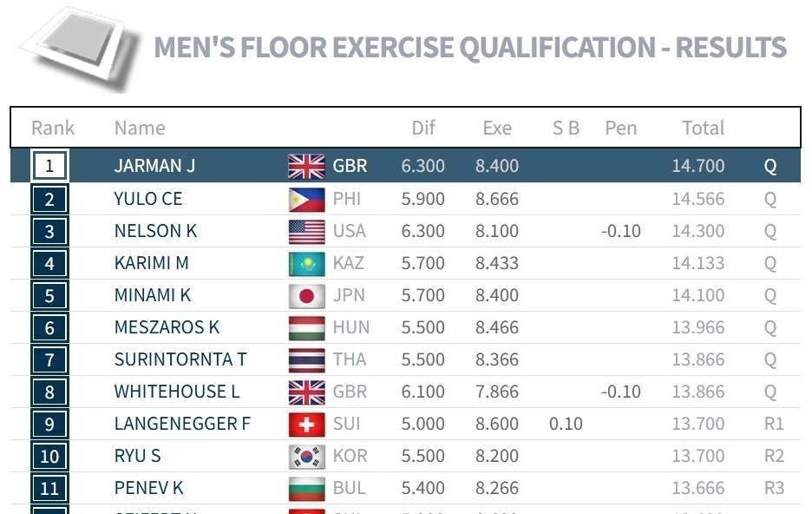Click the rank 2 number box
Screen dimensions: 812x514
[49, 199]
